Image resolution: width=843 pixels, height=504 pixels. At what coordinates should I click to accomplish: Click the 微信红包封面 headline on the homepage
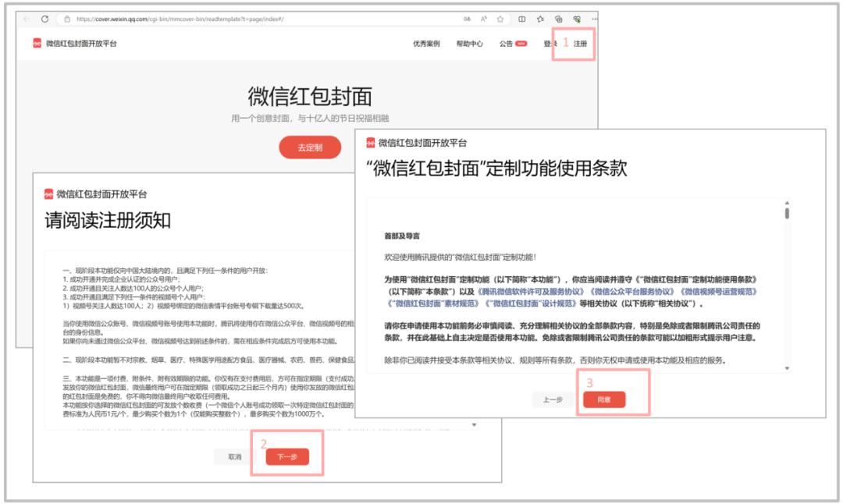tap(310, 97)
